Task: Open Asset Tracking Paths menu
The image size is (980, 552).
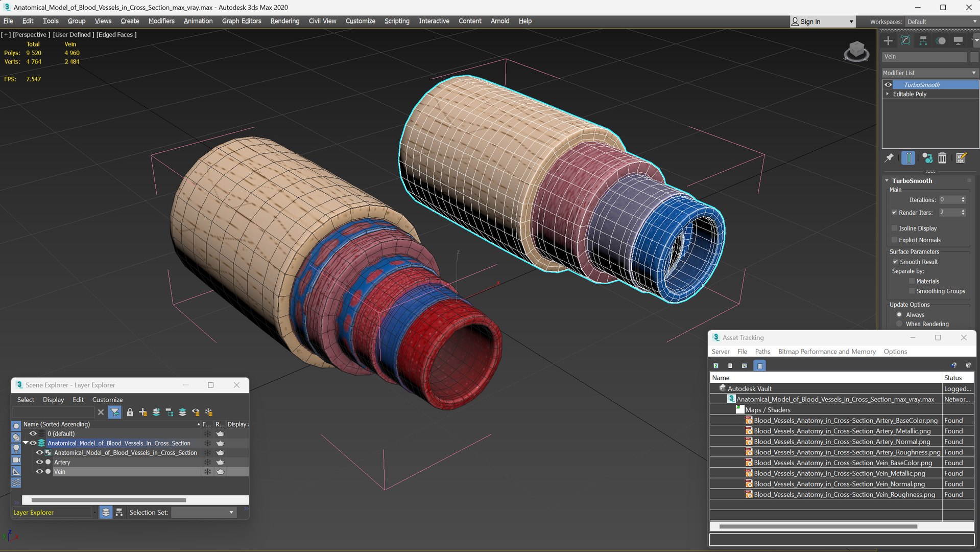Action: (762, 352)
